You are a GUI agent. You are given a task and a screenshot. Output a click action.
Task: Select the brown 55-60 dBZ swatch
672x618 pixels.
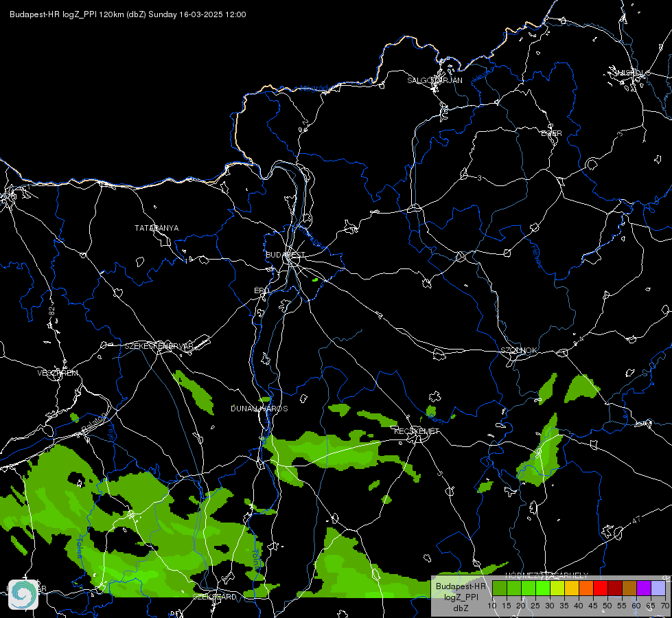[x=629, y=588]
